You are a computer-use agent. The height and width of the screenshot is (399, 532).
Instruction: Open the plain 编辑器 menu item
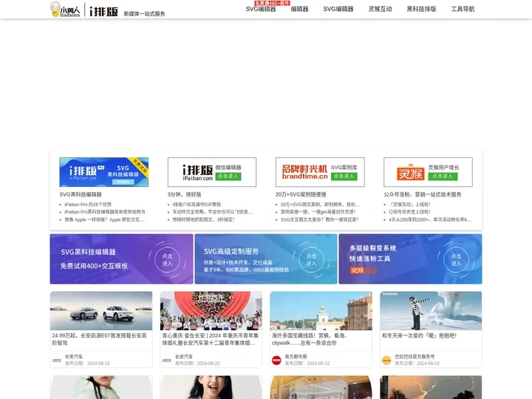click(299, 9)
